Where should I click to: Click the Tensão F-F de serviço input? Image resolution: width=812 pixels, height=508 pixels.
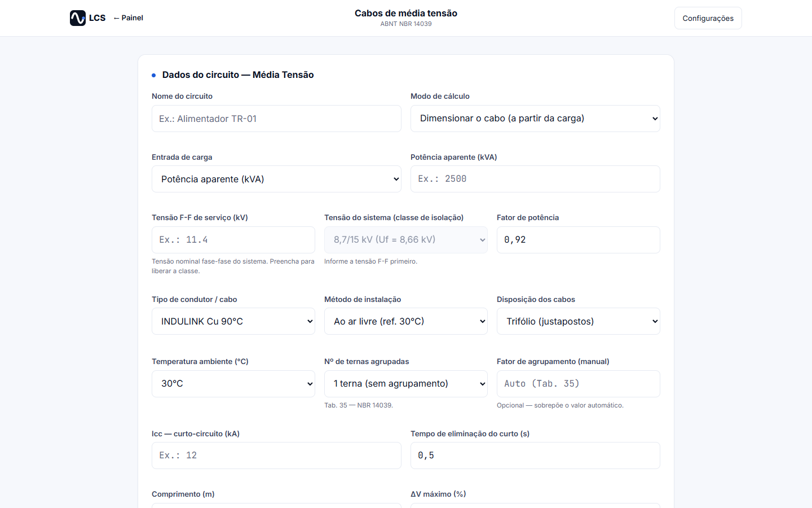233,240
